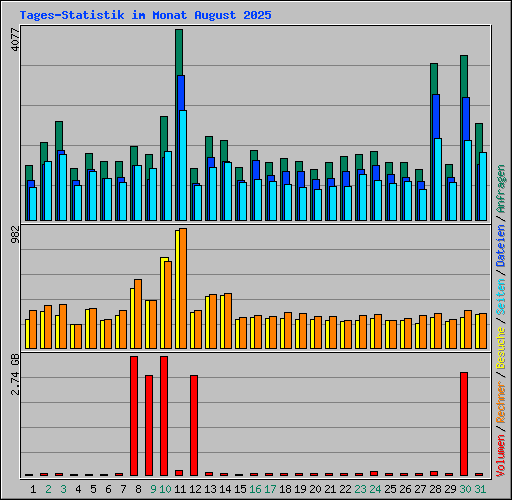The width and height of the screenshot is (512, 500).
Task: Click the cyan Seiten bar for day 28
Action: pos(438,179)
